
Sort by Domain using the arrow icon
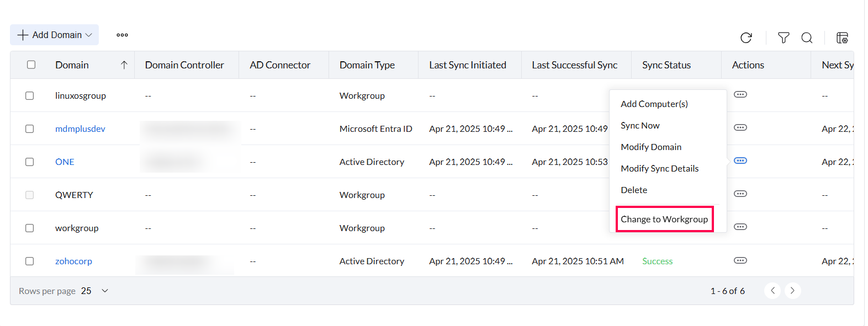coord(124,65)
